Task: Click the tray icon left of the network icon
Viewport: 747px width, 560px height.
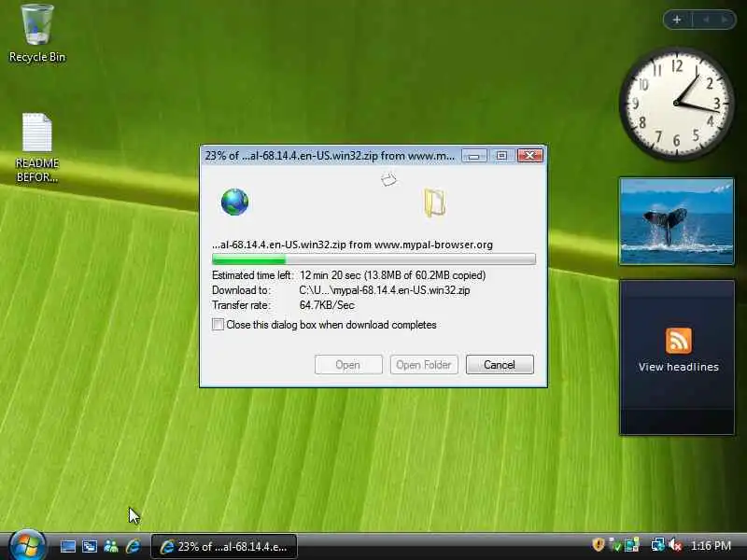Action: pos(632,545)
